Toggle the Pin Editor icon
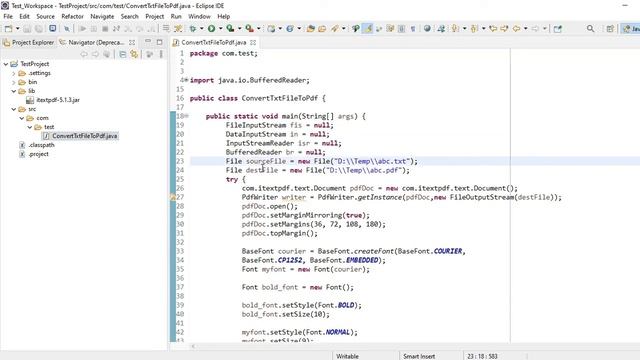 tap(558, 29)
